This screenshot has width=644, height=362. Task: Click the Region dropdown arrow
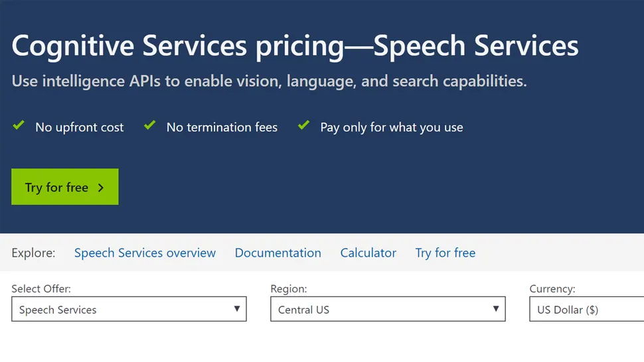click(x=496, y=309)
